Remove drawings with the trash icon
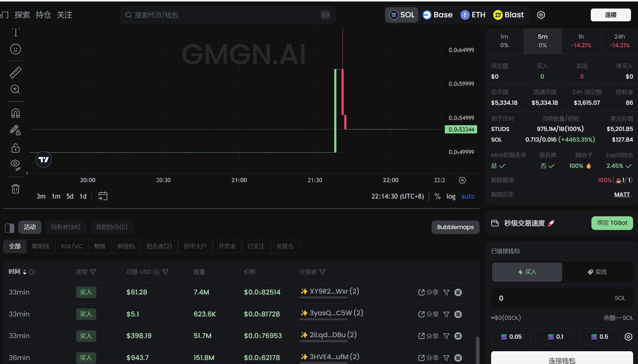Viewport: 638px width, 364px height. pyautogui.click(x=15, y=188)
